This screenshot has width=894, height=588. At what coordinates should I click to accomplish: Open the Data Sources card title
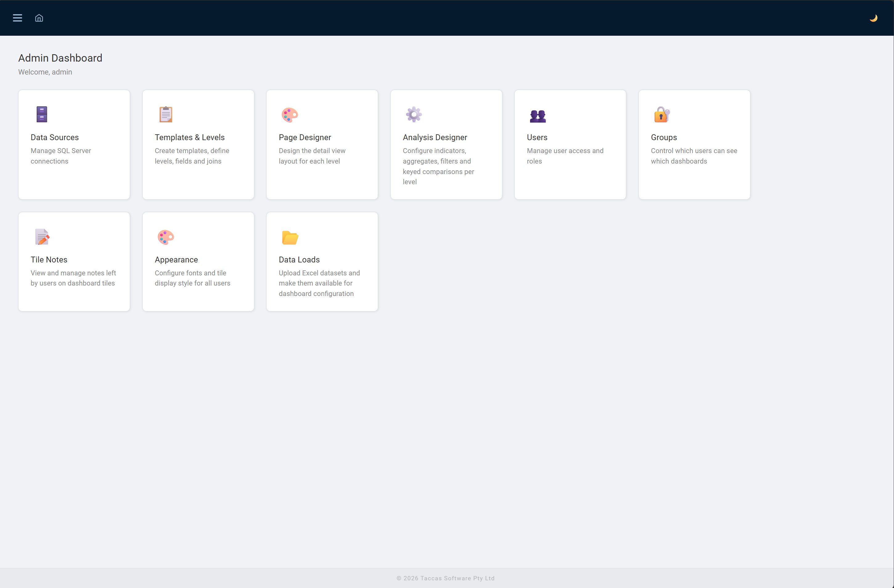[x=55, y=137]
